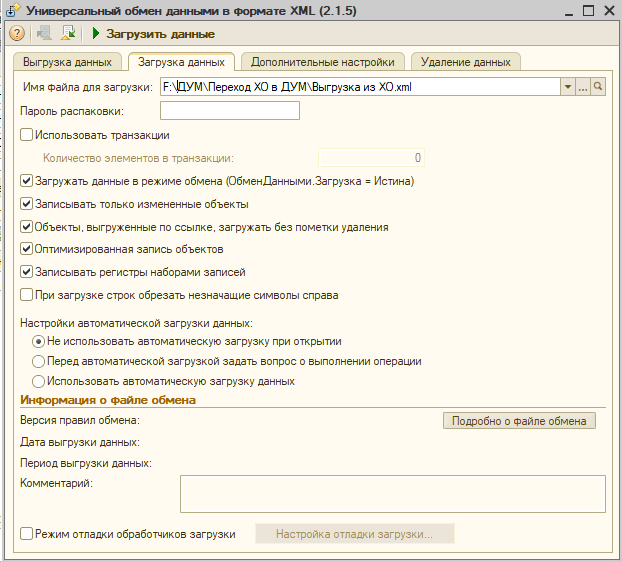622x562 pixels.
Task: Click Имя файла для загрузки label
Action: pyautogui.click(x=88, y=87)
